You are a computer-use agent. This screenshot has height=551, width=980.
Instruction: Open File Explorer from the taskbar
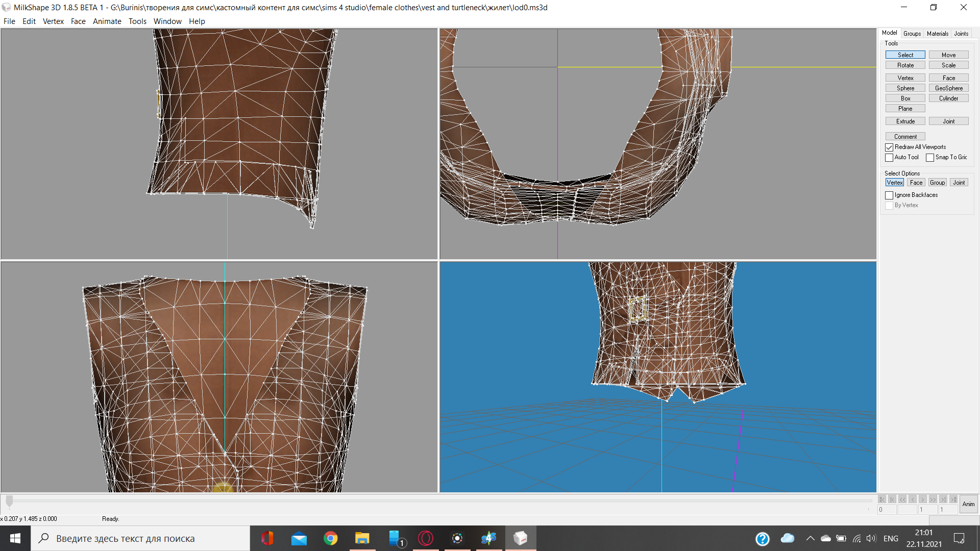tap(362, 538)
